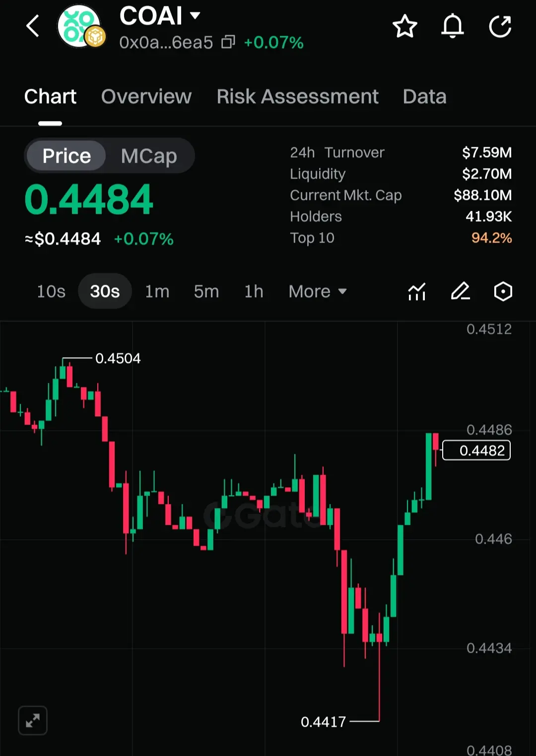Tap the Holders count 41.93K
The image size is (536, 756).
[489, 216]
